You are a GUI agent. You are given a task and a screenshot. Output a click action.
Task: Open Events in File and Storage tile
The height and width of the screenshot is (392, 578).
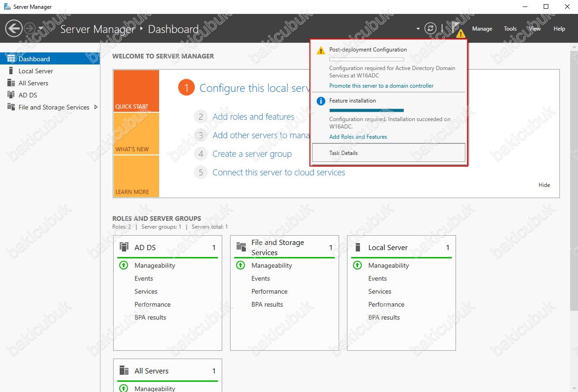click(x=261, y=278)
